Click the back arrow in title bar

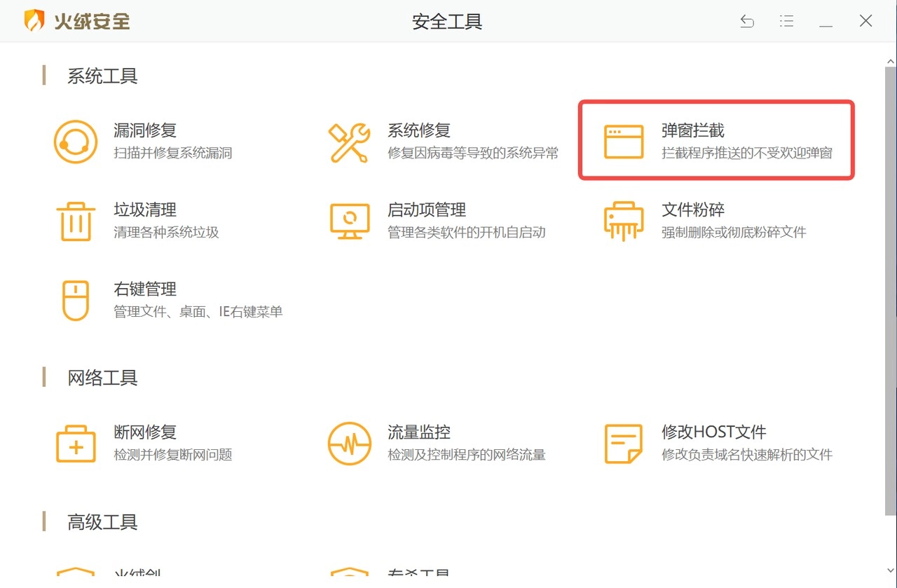pos(747,22)
